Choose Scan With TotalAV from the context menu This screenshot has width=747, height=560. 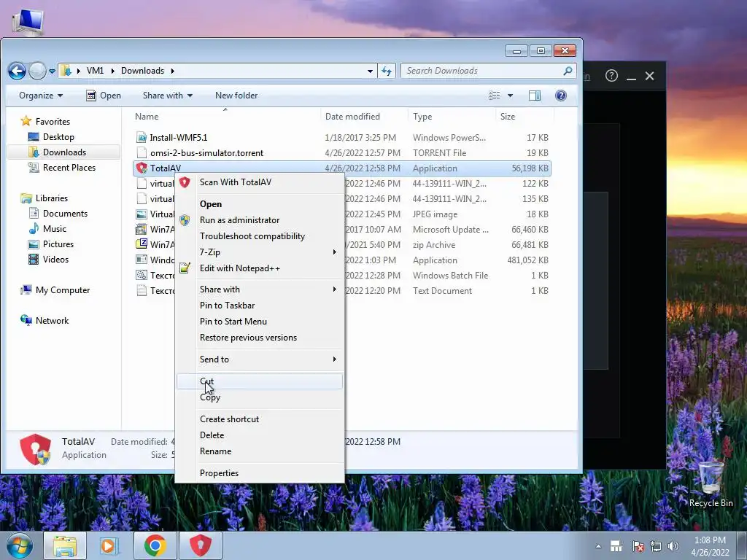[x=260, y=182]
